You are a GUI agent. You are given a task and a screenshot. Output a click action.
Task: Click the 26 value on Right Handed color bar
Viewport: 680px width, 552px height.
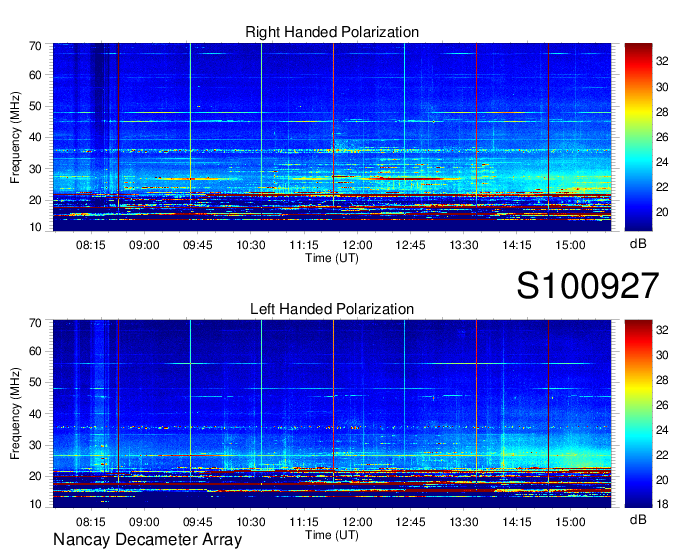(662, 137)
